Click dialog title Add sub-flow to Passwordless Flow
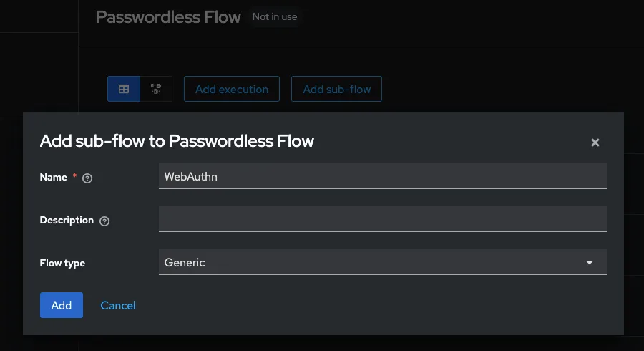Viewport: 644px width, 351px height. (x=177, y=141)
